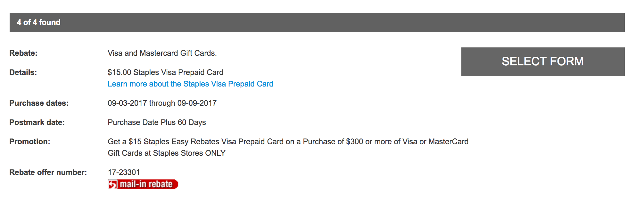Click Gift Cards at Staples Stores ONLY line
Viewport: 644px width, 207px height.
click(167, 153)
